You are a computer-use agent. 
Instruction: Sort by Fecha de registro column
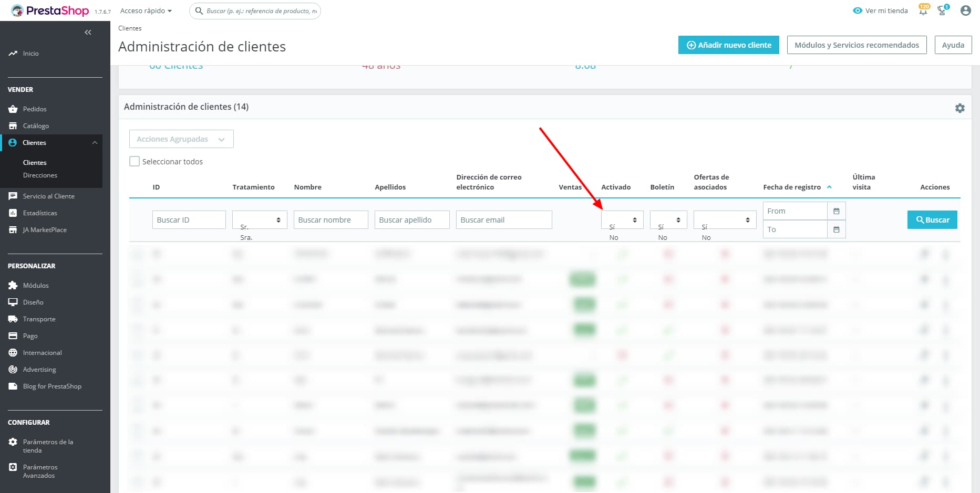792,187
